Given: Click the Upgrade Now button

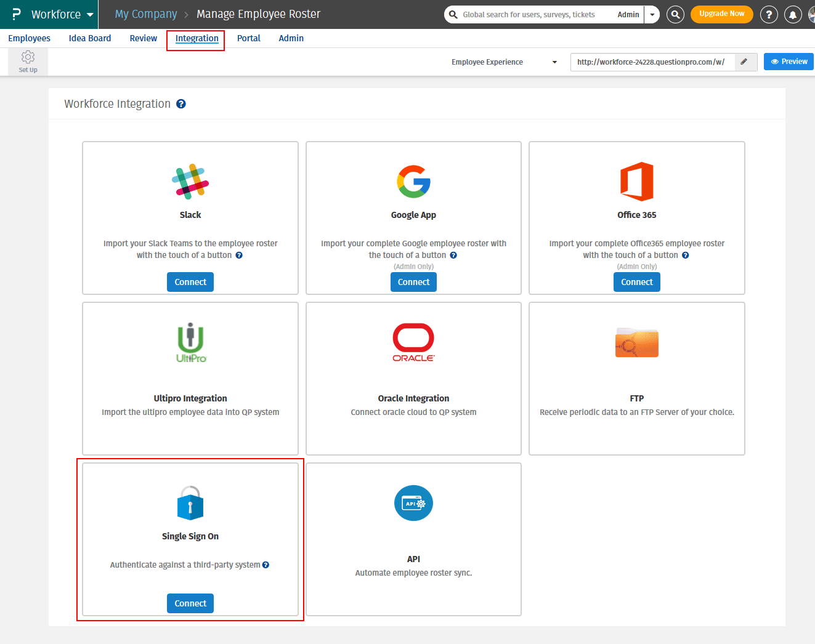Looking at the screenshot, I should (x=722, y=14).
